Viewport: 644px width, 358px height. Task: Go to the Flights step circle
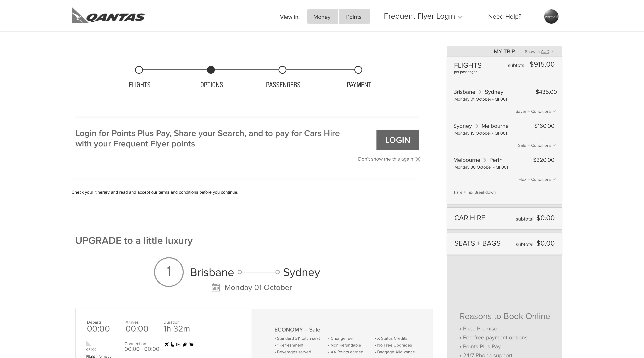[x=139, y=70]
